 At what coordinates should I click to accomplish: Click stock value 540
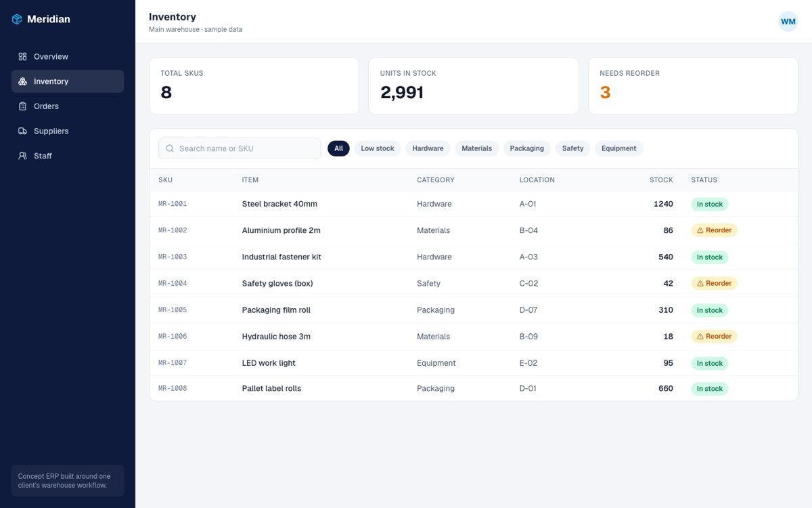666,257
